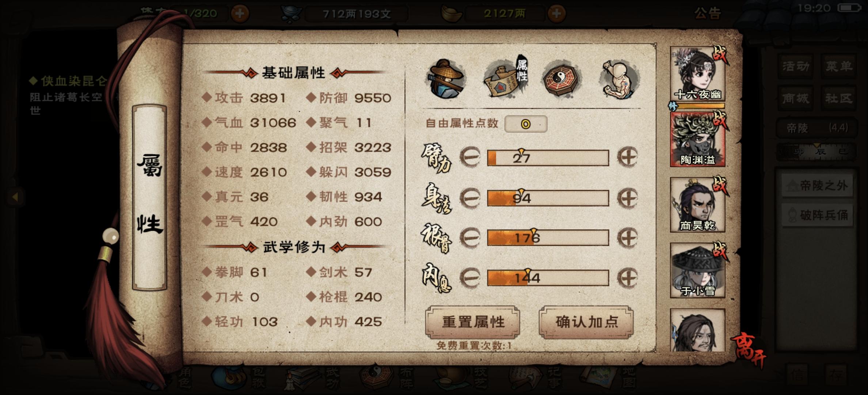Subtract a point from 根骨

point(470,238)
